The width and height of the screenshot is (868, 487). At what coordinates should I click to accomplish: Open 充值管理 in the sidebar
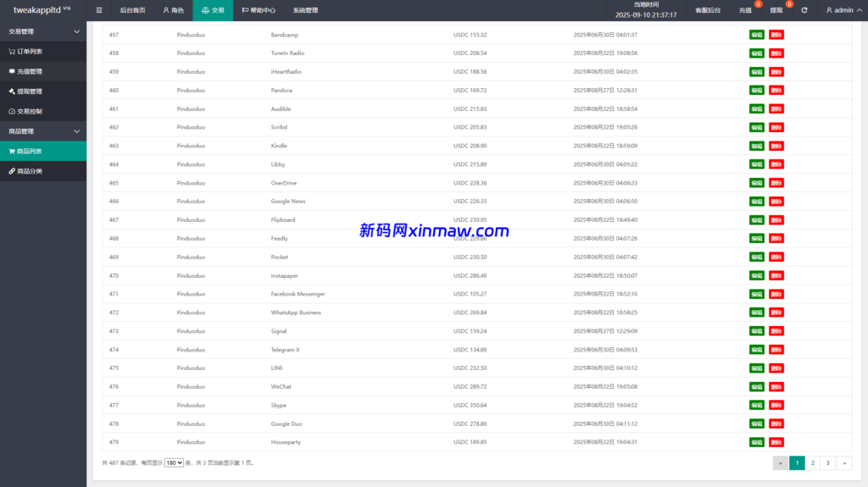(43, 71)
